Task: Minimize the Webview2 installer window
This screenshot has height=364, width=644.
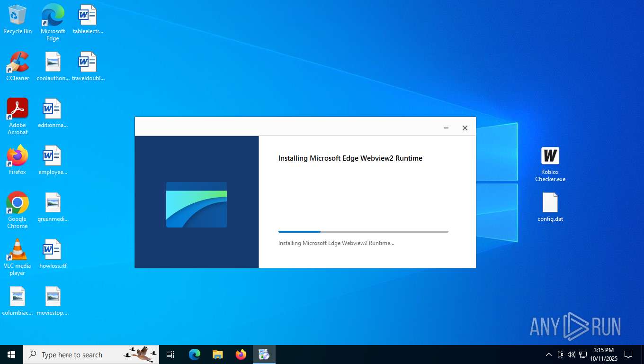Action: pos(446,128)
